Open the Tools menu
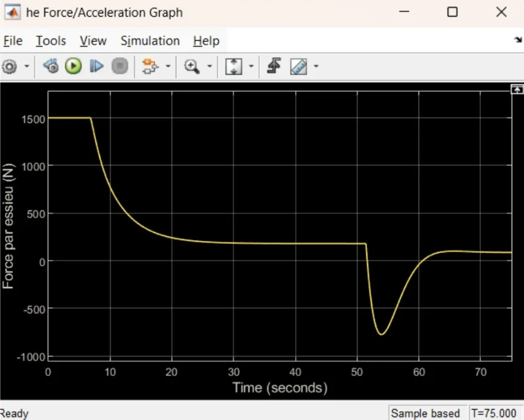The width and height of the screenshot is (524, 420). point(51,41)
